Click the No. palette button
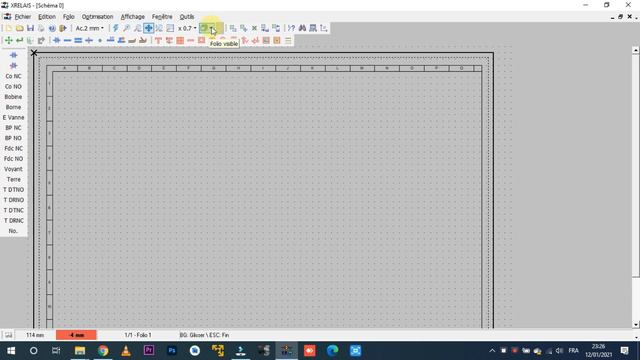640x360 pixels. point(13,231)
